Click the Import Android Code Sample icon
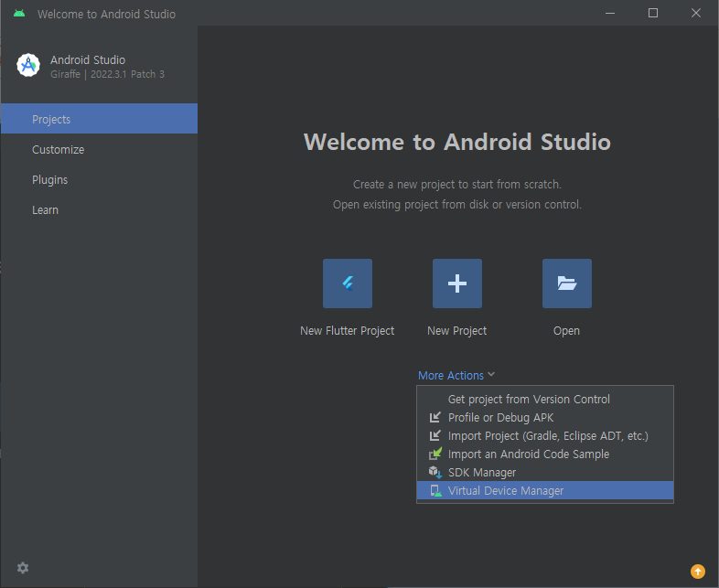This screenshot has width=719, height=588. point(435,454)
